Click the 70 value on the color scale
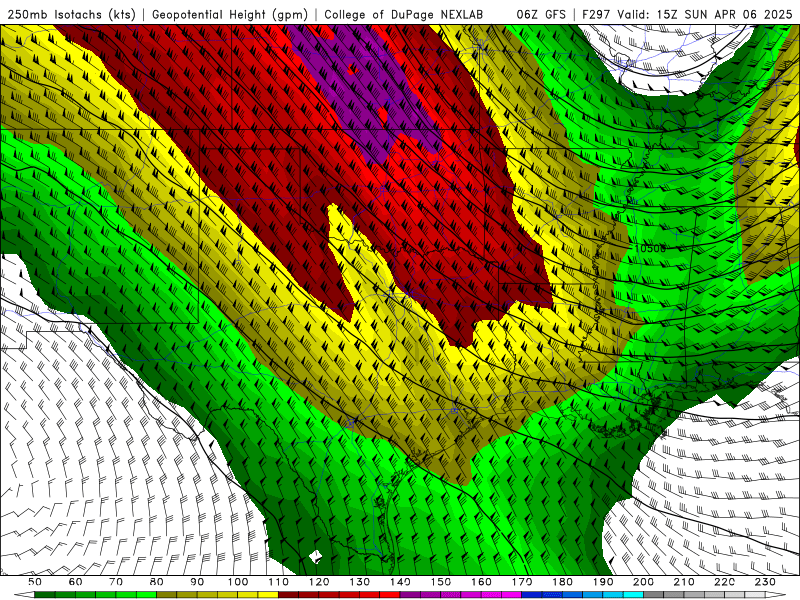Screen dimensions: 800x600 click(116, 582)
